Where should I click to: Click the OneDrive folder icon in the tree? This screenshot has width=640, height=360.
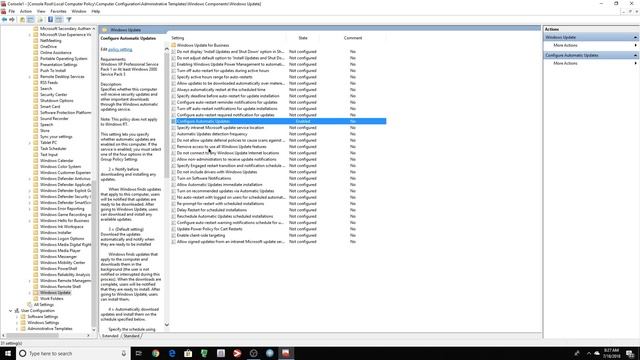[x=36, y=47]
